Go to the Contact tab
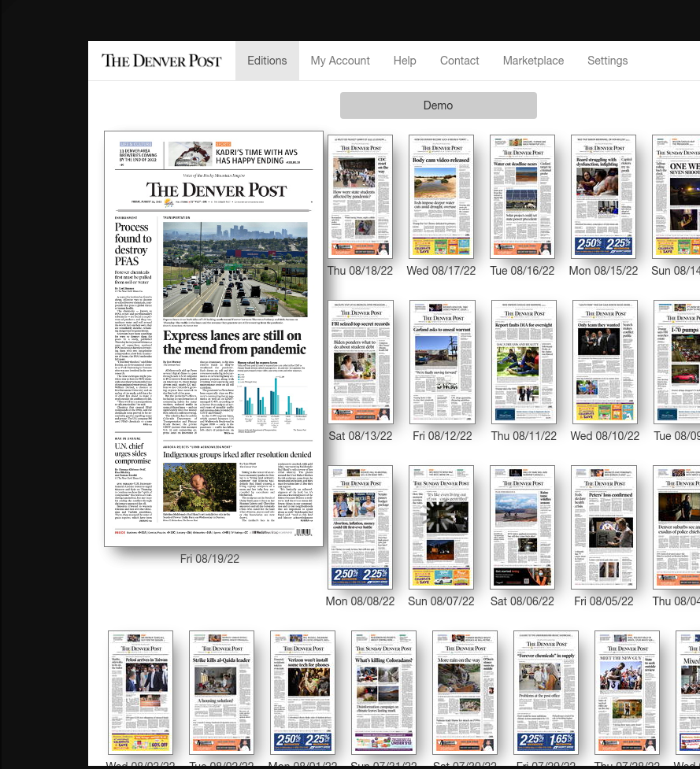Viewport: 700px width, 769px height. [459, 61]
